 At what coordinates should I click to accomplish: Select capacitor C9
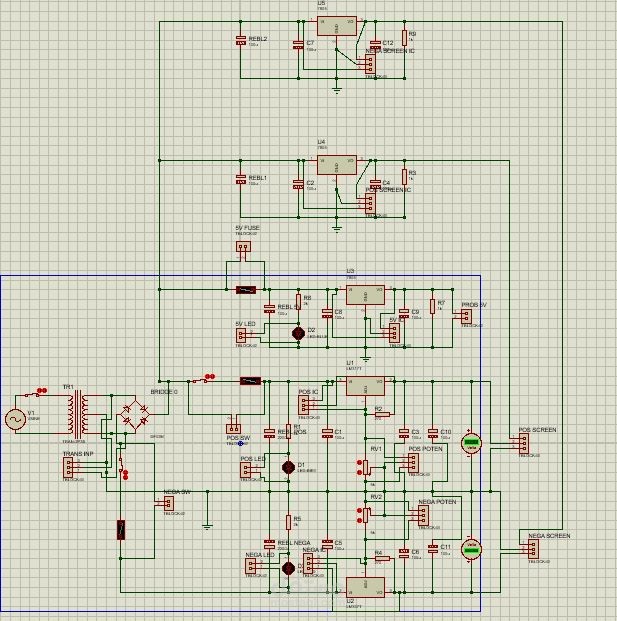click(404, 314)
